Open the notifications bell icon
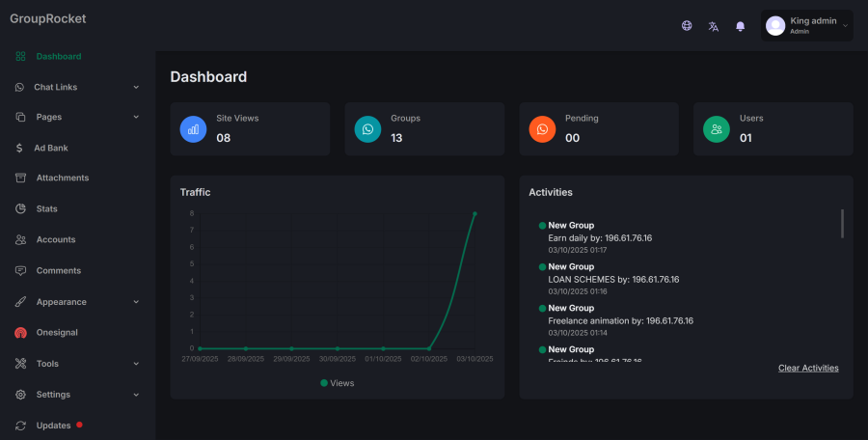This screenshot has height=440, width=868. tap(741, 26)
